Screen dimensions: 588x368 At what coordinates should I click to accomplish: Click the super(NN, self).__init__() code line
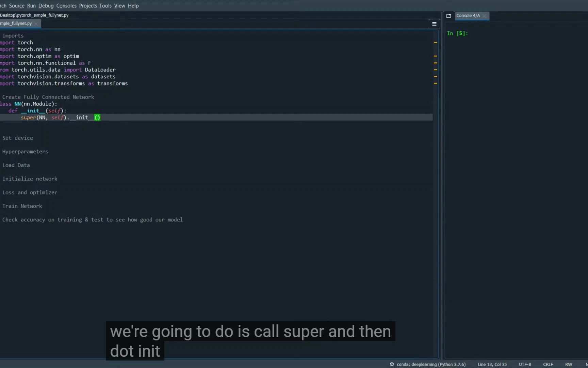click(x=61, y=118)
